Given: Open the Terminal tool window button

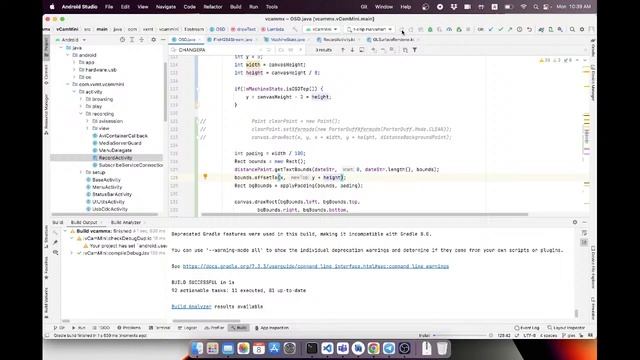Looking at the screenshot, I should pyautogui.click(x=159, y=328).
